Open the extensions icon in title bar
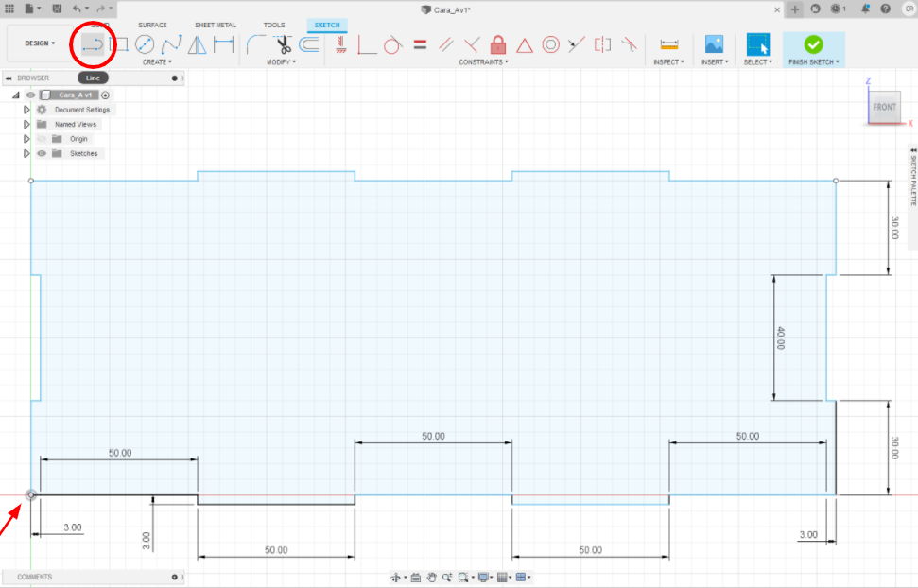 [x=815, y=9]
